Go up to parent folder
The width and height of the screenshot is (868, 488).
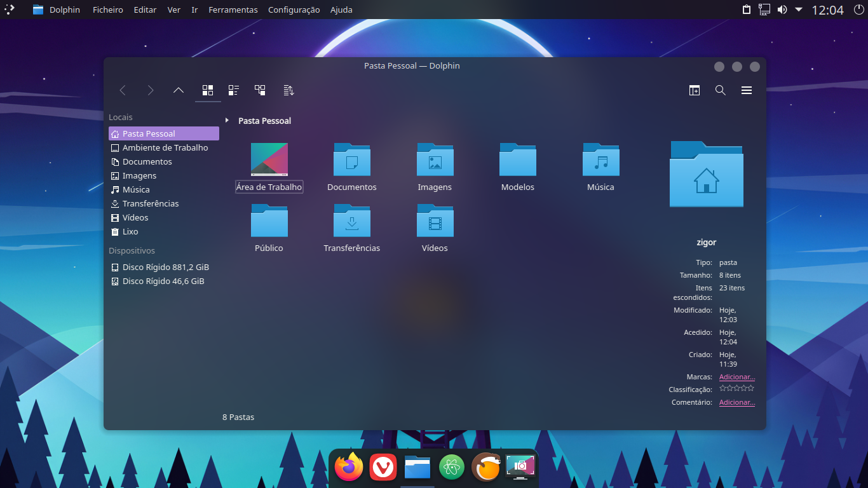[179, 90]
